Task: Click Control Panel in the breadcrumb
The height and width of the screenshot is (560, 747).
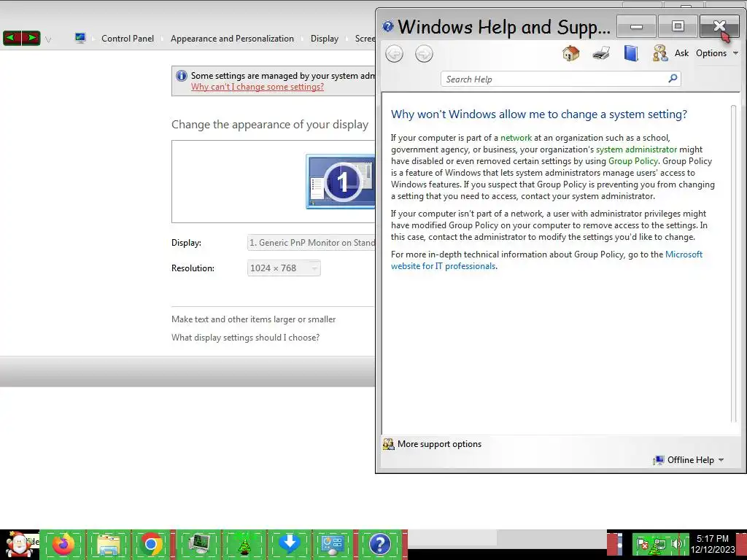Action: [128, 39]
